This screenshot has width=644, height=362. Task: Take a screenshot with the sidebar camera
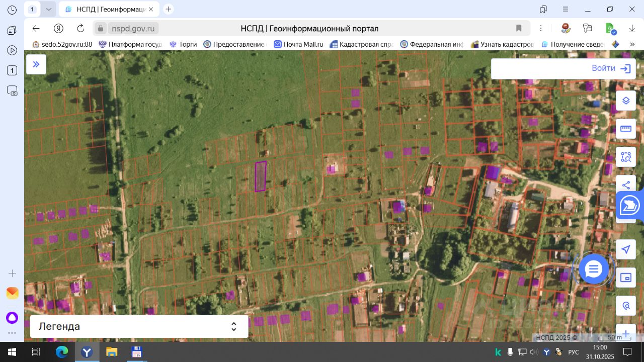pyautogui.click(x=12, y=91)
